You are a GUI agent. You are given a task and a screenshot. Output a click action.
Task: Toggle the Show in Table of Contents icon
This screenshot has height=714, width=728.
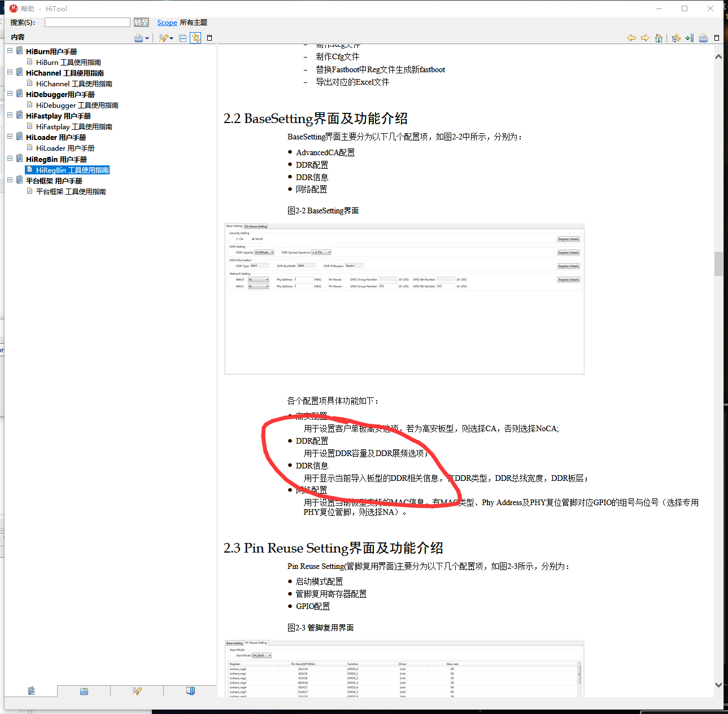675,38
